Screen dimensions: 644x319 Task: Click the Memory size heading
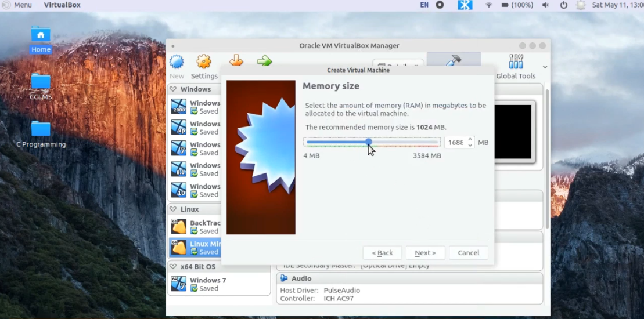pyautogui.click(x=330, y=86)
